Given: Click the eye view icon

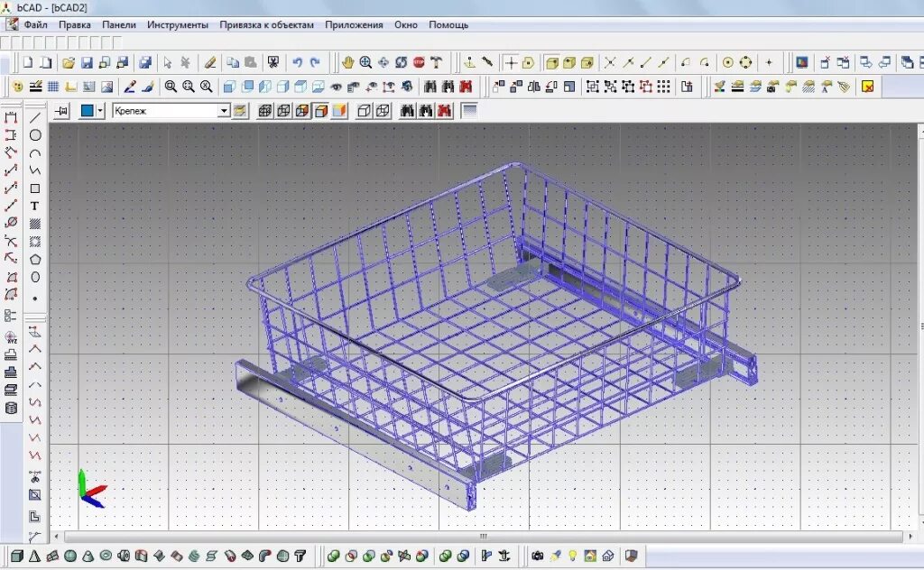Looking at the screenshot, I should pos(336,87).
